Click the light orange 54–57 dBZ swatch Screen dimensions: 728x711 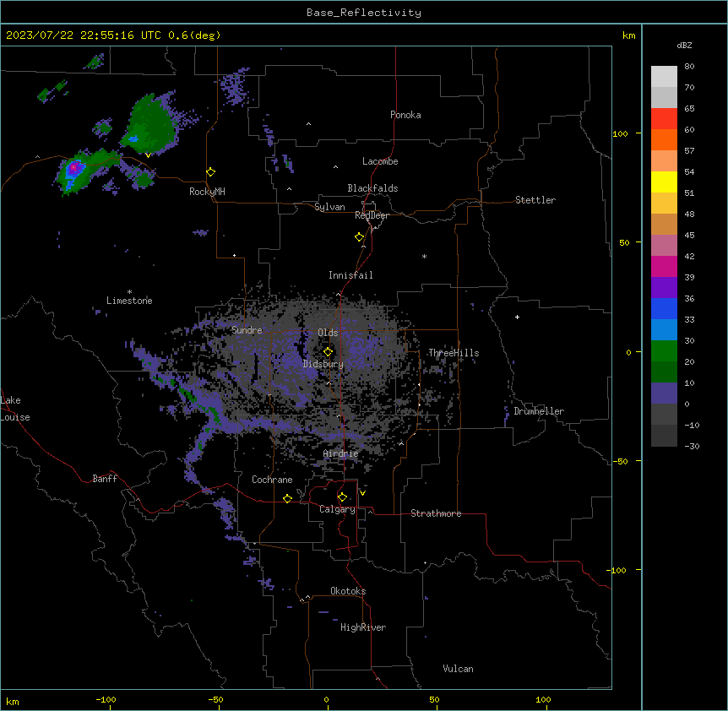[x=664, y=160]
